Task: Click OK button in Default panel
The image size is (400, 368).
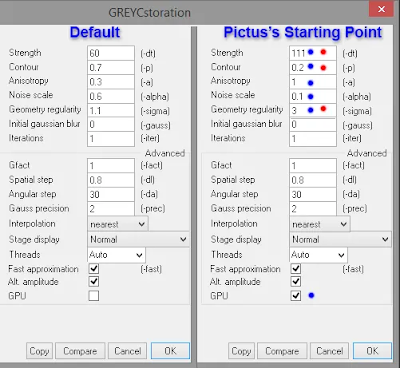Action: click(170, 351)
